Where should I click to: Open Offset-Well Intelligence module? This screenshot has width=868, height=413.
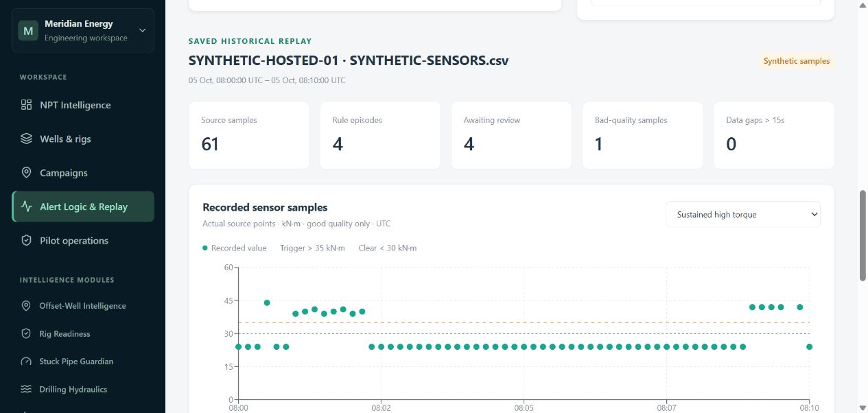pos(83,306)
